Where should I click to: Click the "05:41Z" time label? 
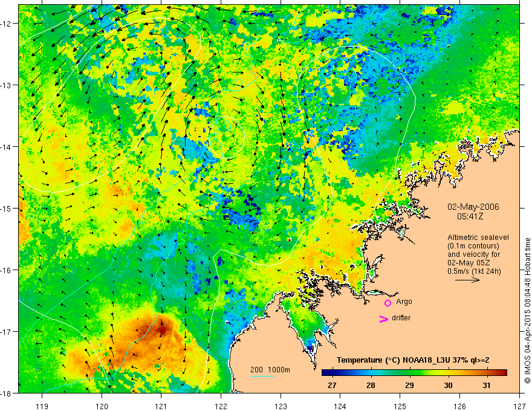(x=470, y=216)
